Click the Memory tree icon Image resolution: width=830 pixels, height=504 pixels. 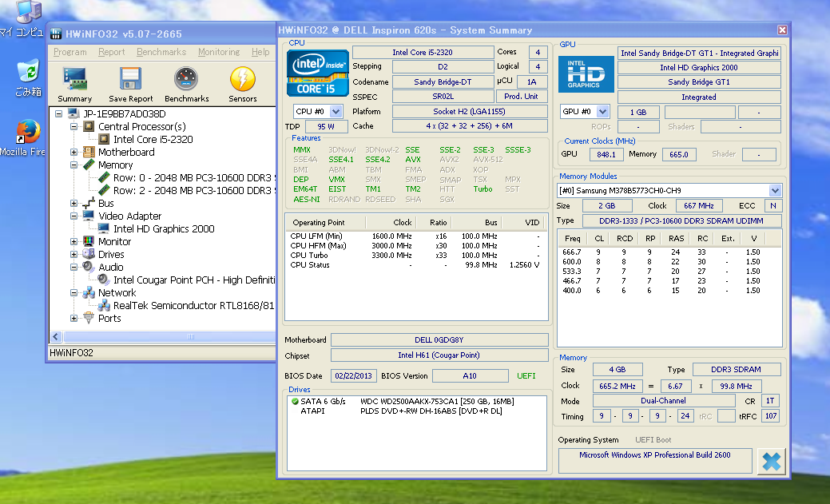click(x=89, y=165)
